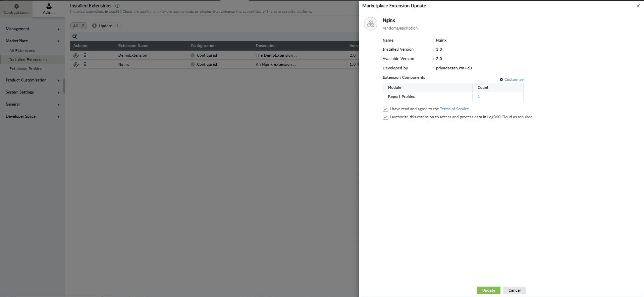This screenshot has width=644, height=297.
Task: Click the developer name priyadarsan.rm+d3
Action: [454, 68]
